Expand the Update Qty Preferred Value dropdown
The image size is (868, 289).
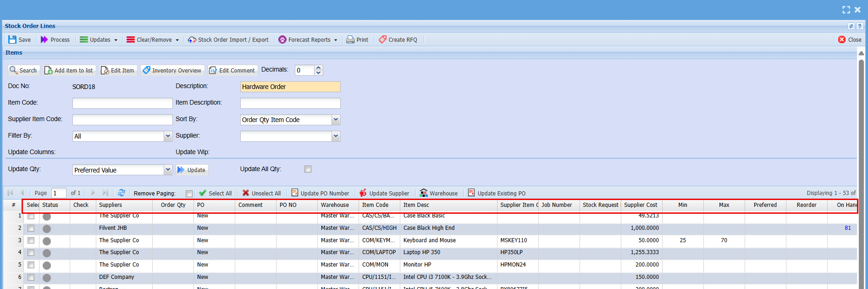[168, 170]
